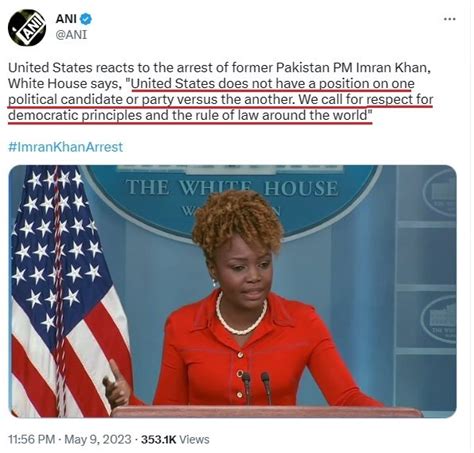
Task: Click the microphones on the podium
Action: (x=256, y=388)
